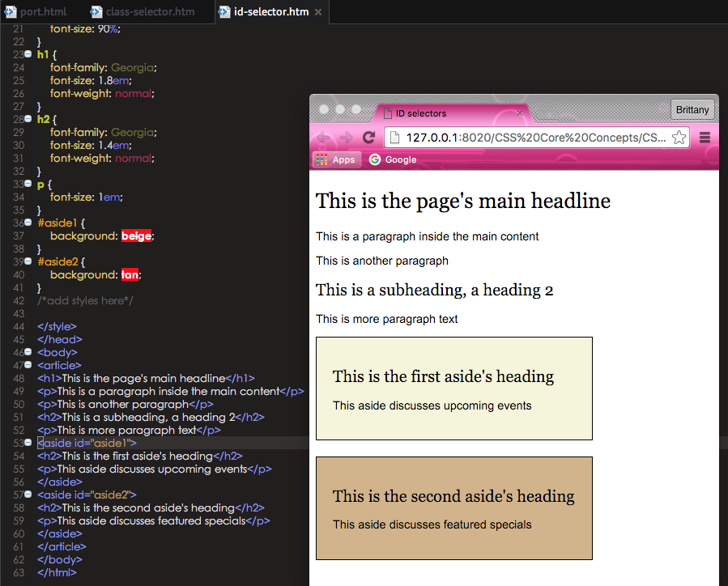Click the back navigation arrow

(324, 138)
